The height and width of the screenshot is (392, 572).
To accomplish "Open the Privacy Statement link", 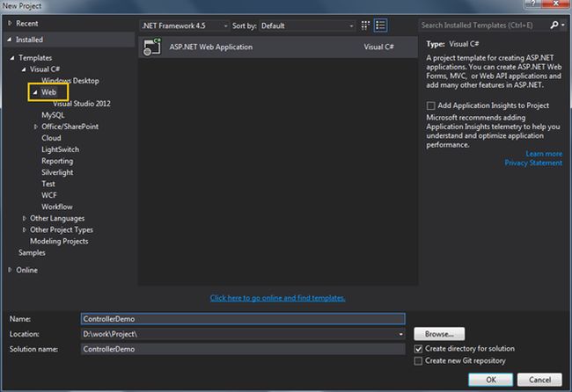I will 533,163.
